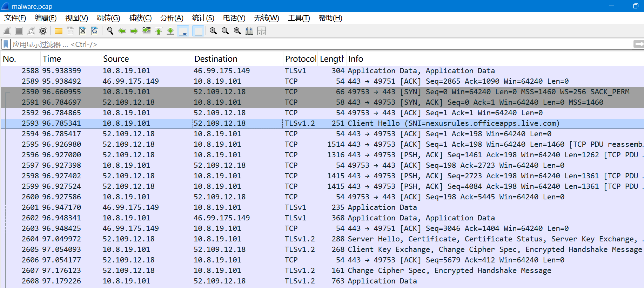Open the 统计(S) menu
The height and width of the screenshot is (288, 644).
click(x=203, y=18)
